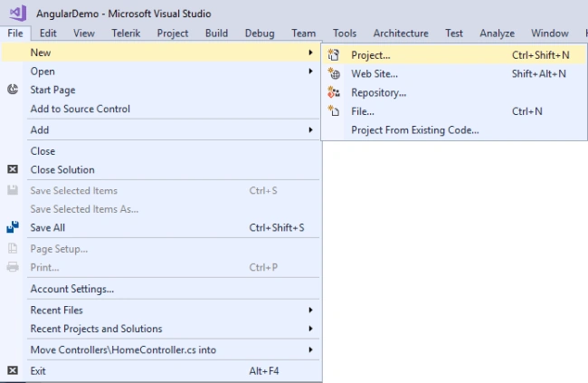The width and height of the screenshot is (588, 383).
Task: Choose Save Selected Items entry
Action: click(x=161, y=190)
